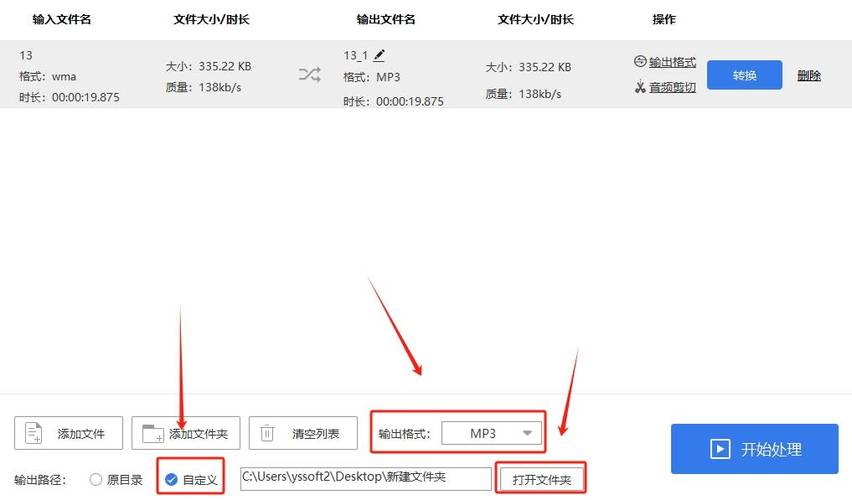Click the trash icon on 清空列表 button

(267, 433)
